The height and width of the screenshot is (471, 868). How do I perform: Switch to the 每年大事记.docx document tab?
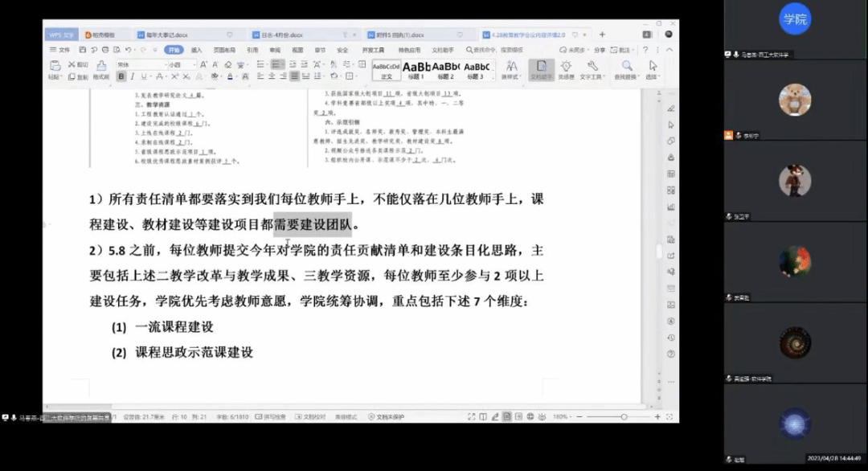point(168,35)
